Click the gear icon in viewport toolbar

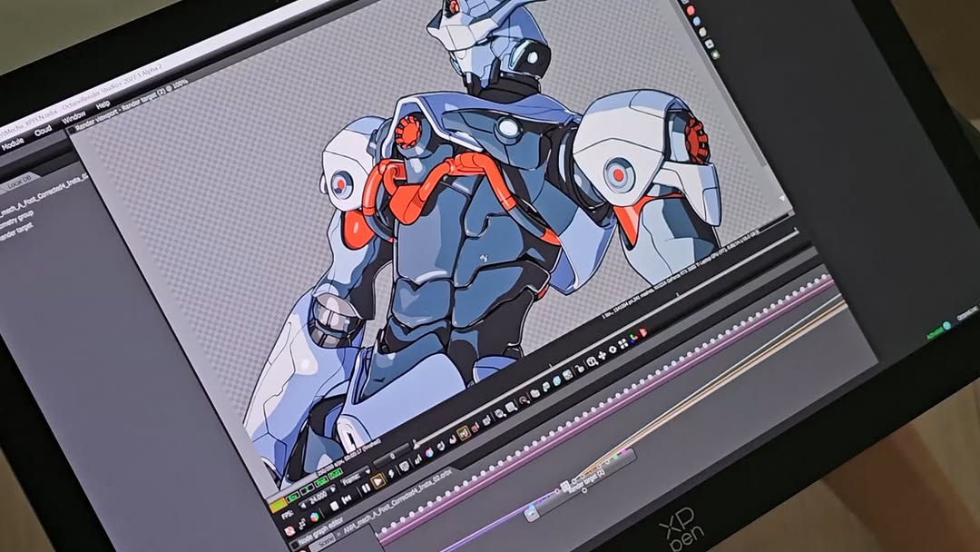tap(612, 350)
